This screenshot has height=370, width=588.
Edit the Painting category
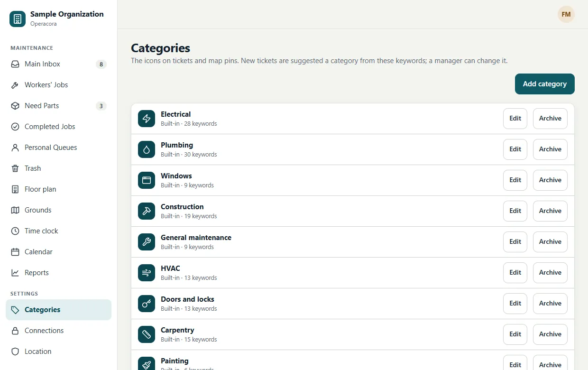coord(515,363)
